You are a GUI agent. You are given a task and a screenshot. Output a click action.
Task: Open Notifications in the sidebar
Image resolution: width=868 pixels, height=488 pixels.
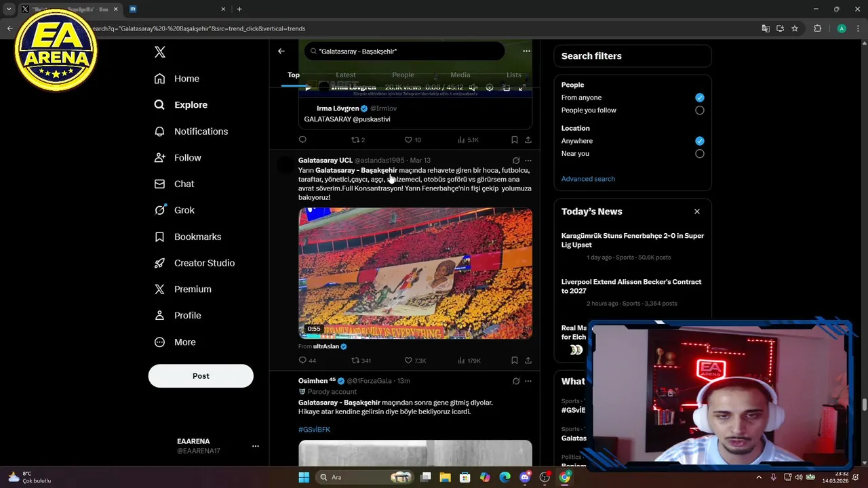[191, 131]
